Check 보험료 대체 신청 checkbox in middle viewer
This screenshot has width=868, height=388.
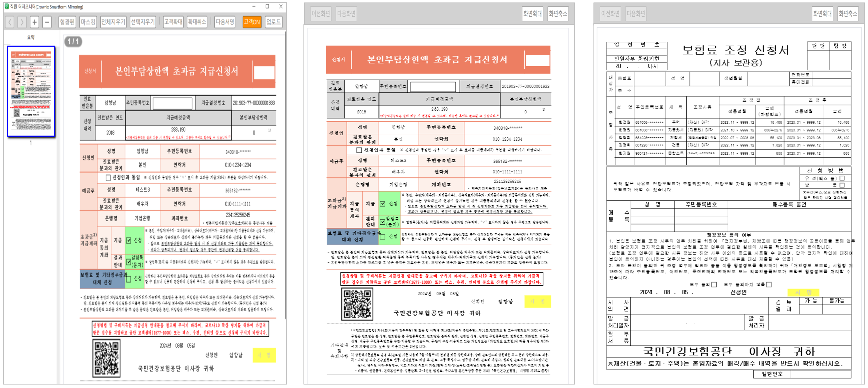click(x=382, y=236)
